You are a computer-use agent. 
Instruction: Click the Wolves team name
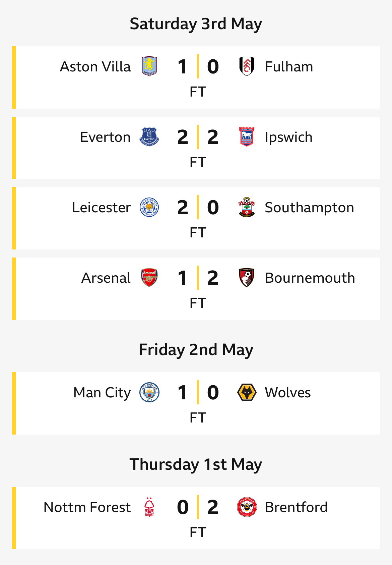coord(288,392)
